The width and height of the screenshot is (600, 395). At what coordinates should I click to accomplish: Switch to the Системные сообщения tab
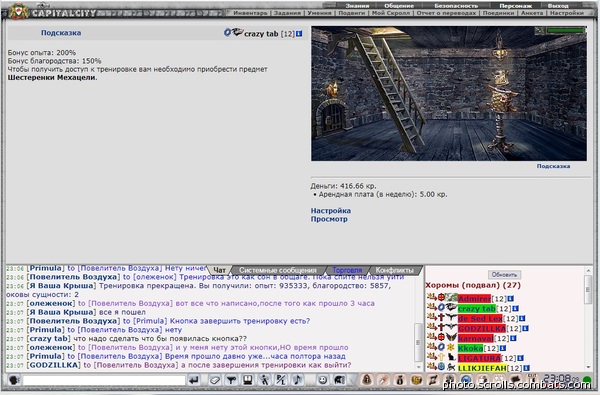(277, 270)
